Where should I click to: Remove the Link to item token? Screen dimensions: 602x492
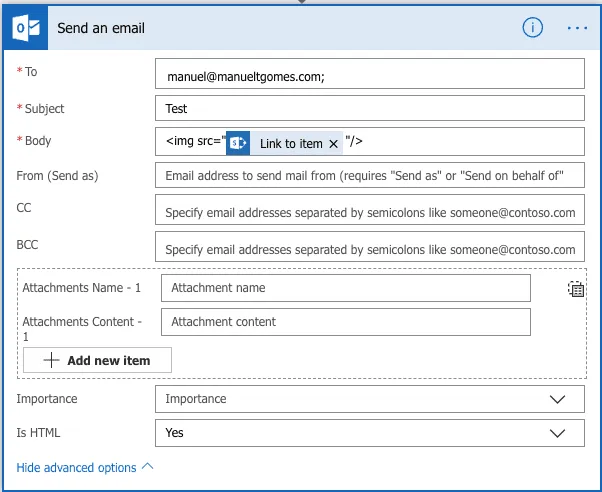point(334,144)
